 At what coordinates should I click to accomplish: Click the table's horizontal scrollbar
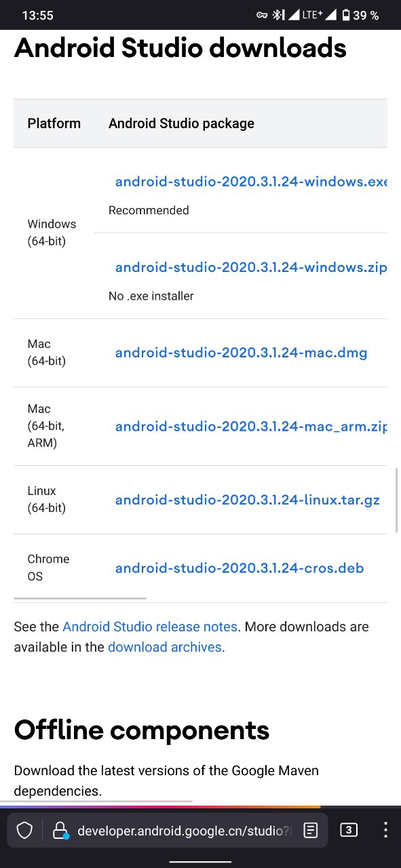(x=80, y=598)
